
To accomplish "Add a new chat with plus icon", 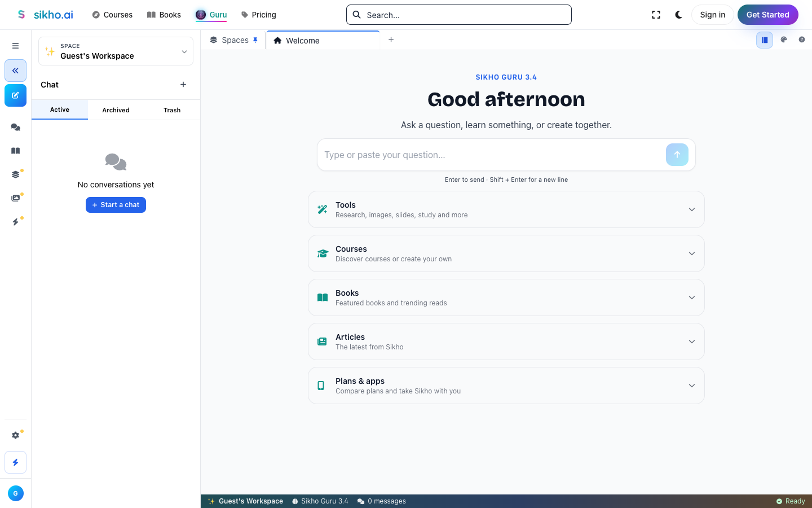I will (183, 85).
